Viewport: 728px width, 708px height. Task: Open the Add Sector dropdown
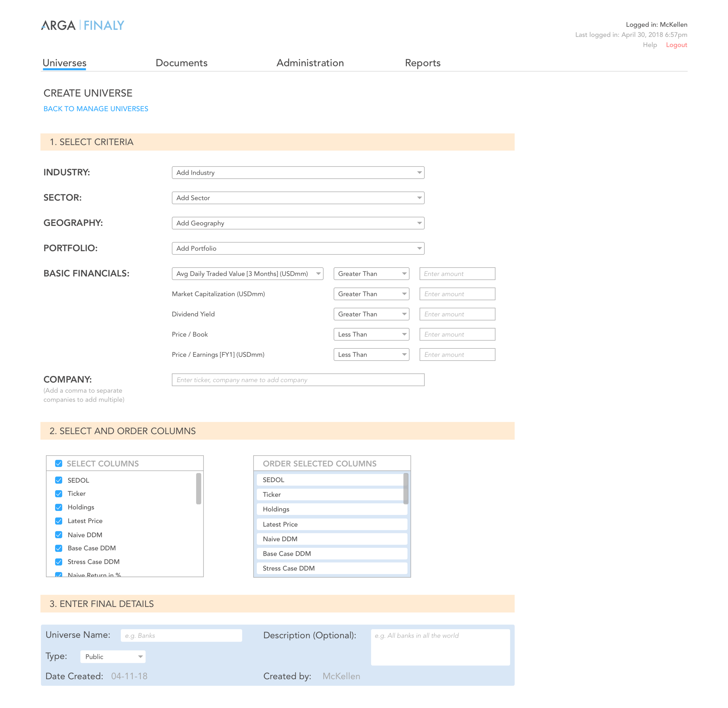coord(298,198)
